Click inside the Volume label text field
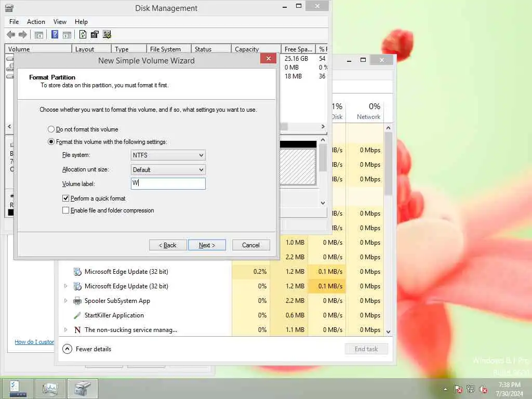 (168, 183)
